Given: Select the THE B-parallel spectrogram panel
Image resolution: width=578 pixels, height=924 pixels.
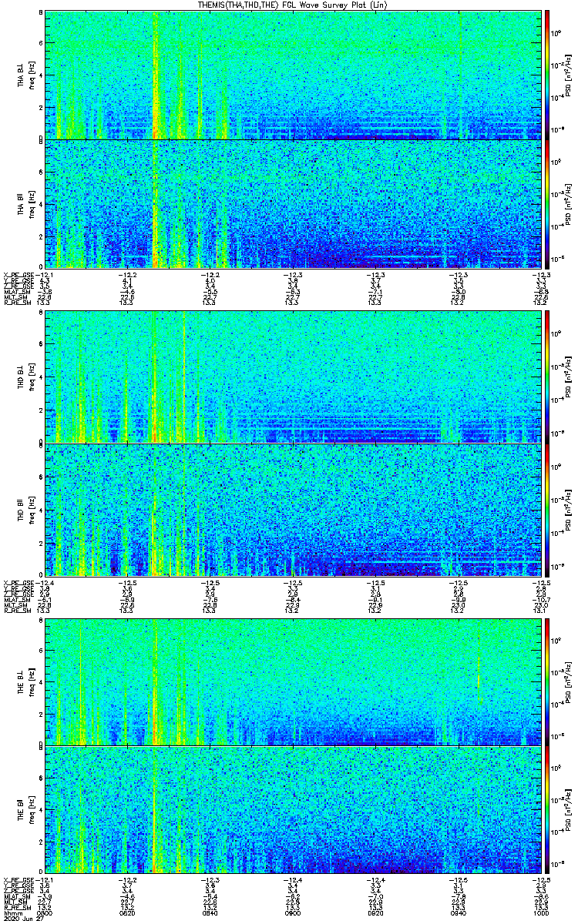Looking at the screenshot, I should (293, 810).
